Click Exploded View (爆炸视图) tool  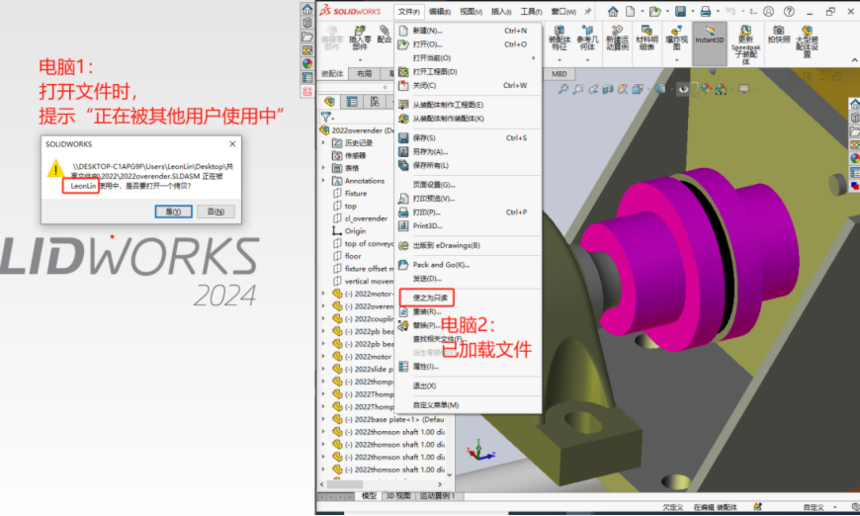677,38
